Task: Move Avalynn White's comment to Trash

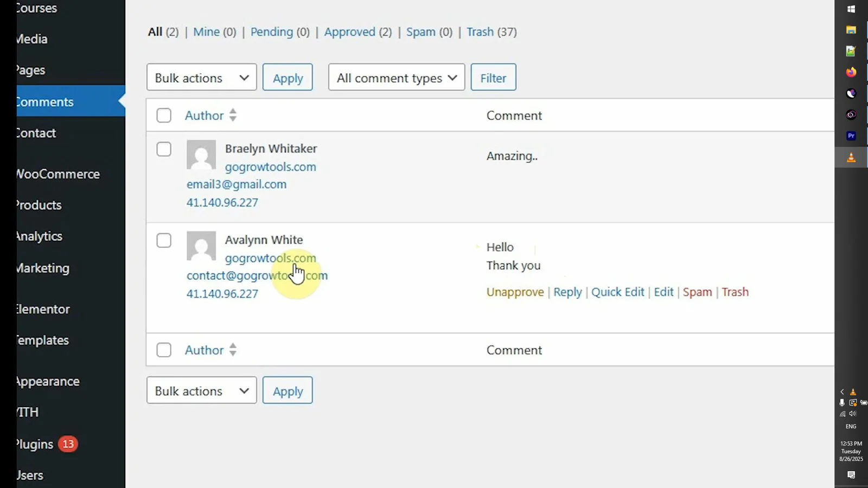Action: tap(735, 292)
